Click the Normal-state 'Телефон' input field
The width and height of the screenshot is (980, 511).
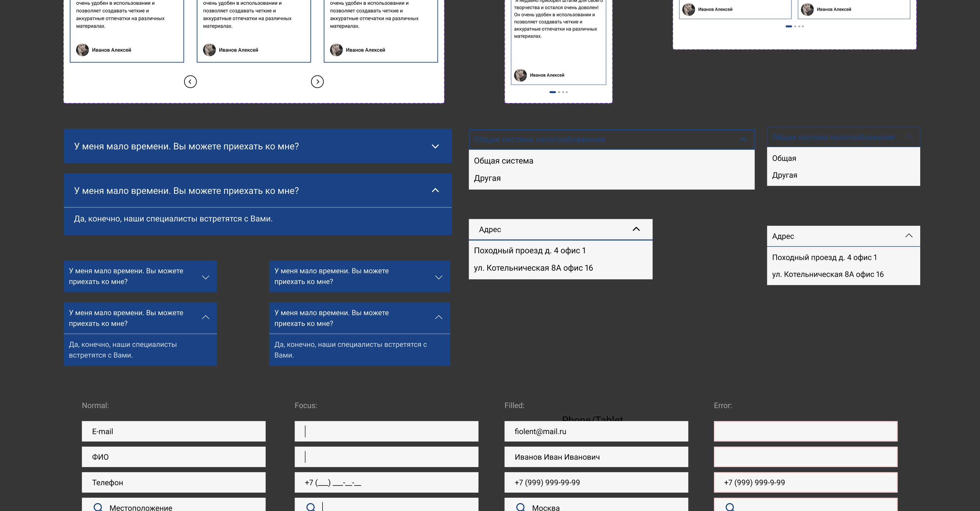click(173, 482)
